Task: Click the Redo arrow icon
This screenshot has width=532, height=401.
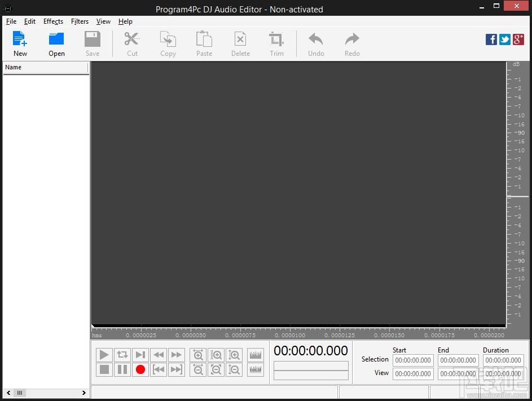Action: 352,43
